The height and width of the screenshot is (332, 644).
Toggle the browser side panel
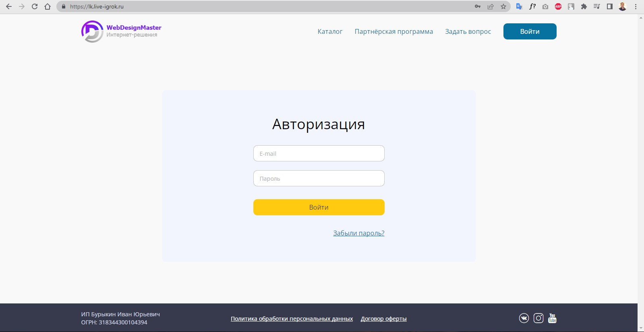click(x=610, y=6)
